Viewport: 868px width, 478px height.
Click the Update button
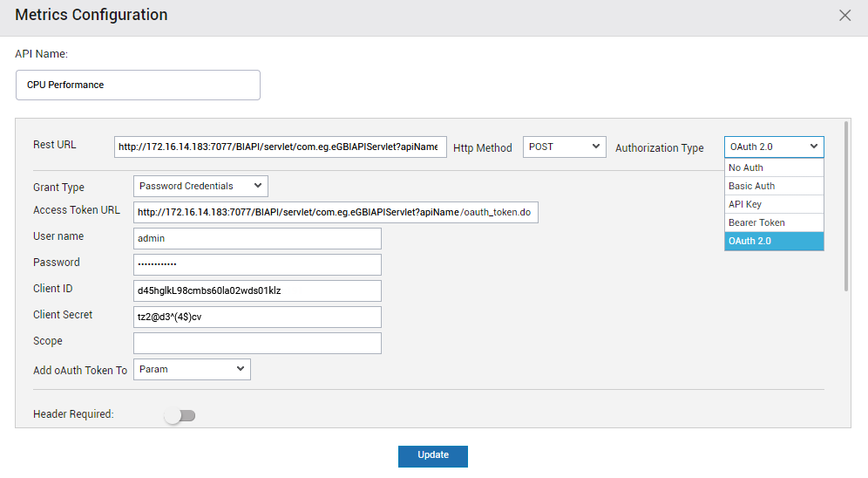(x=433, y=456)
